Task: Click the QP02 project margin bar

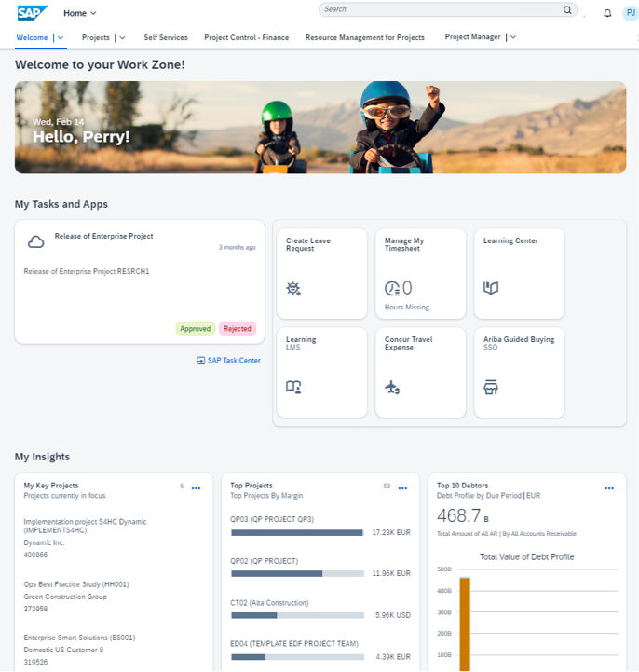Action: (298, 574)
